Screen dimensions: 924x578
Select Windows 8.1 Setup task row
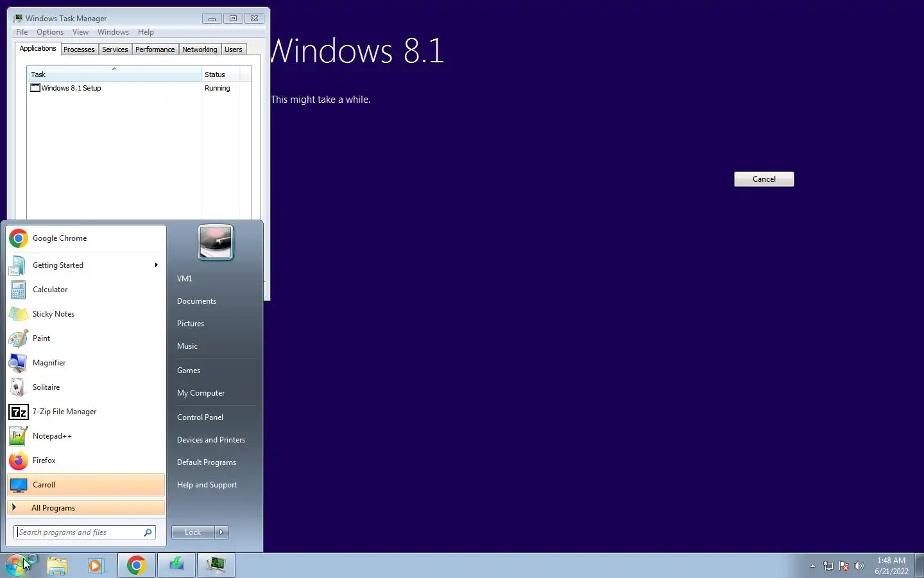[139, 88]
